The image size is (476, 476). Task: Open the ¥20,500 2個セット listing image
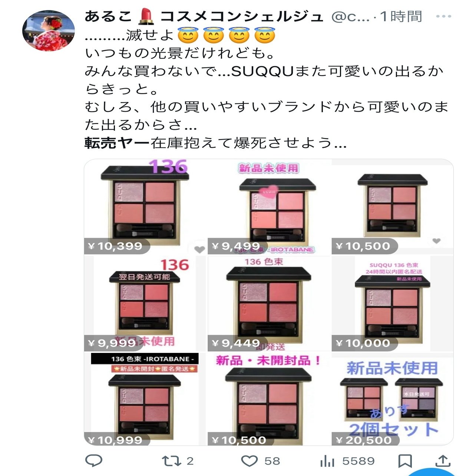point(393,399)
